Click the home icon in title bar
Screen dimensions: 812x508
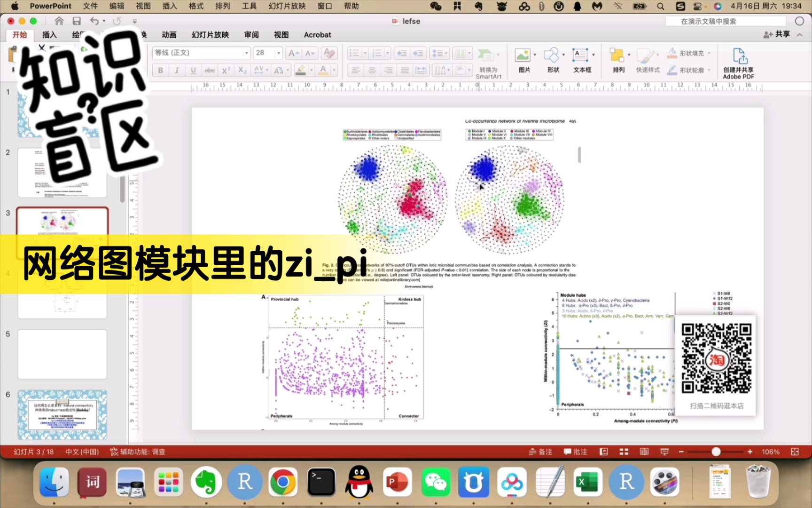[x=59, y=21]
